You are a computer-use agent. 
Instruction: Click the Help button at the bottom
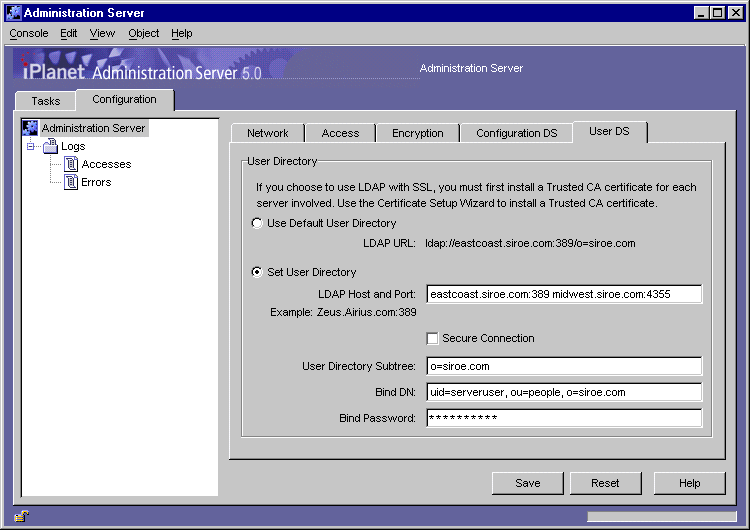(x=689, y=483)
